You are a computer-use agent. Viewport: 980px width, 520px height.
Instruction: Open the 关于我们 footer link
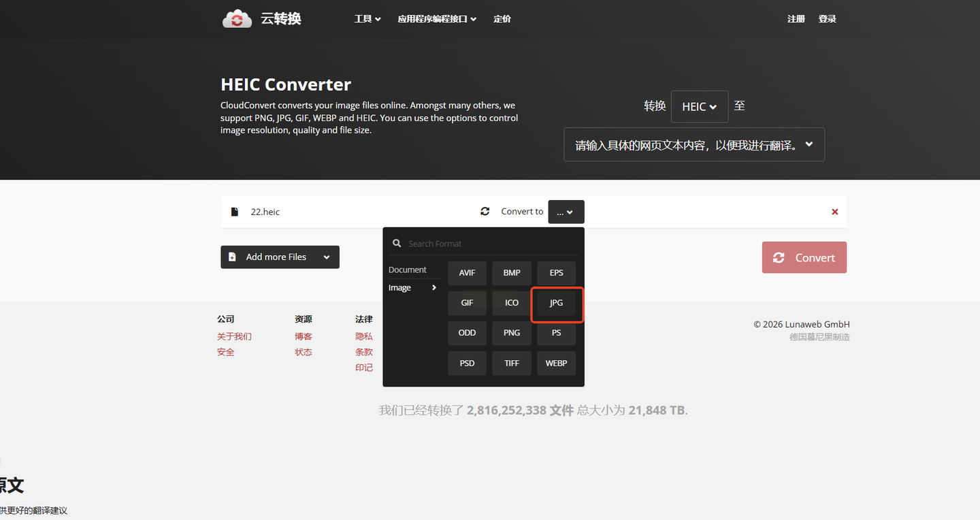coord(234,336)
